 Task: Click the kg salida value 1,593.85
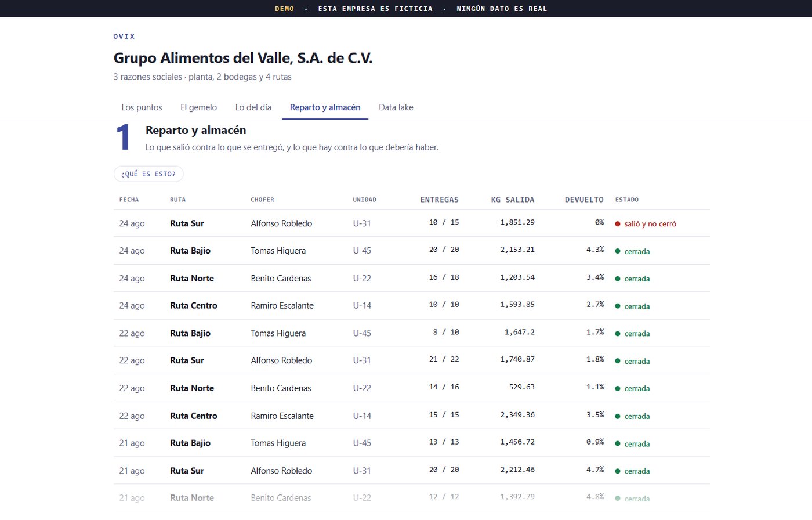pyautogui.click(x=517, y=305)
